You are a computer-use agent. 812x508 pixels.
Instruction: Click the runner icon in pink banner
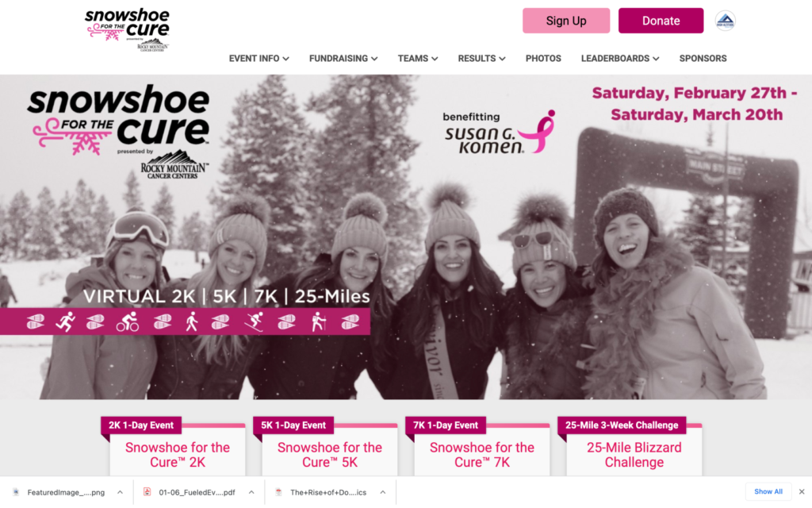66,322
